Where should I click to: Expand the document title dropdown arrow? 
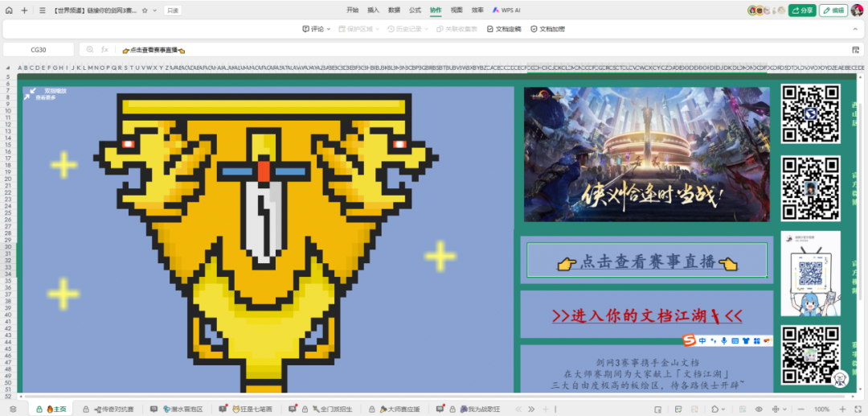(x=155, y=10)
